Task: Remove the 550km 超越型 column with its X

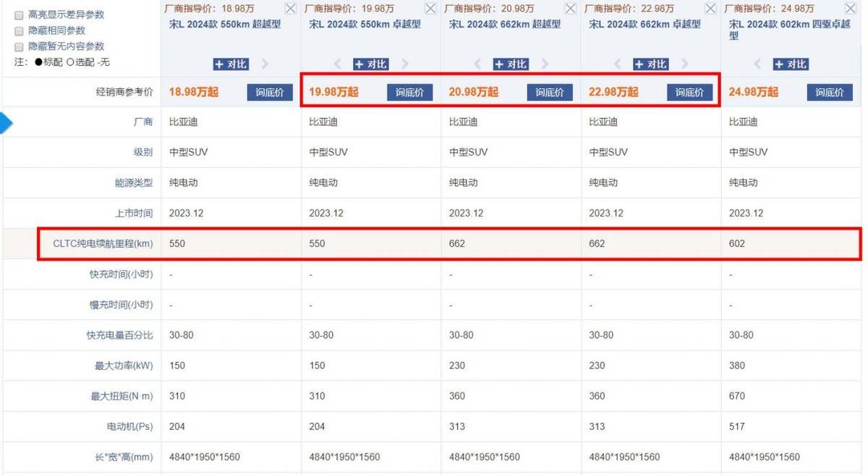Action: (290, 9)
